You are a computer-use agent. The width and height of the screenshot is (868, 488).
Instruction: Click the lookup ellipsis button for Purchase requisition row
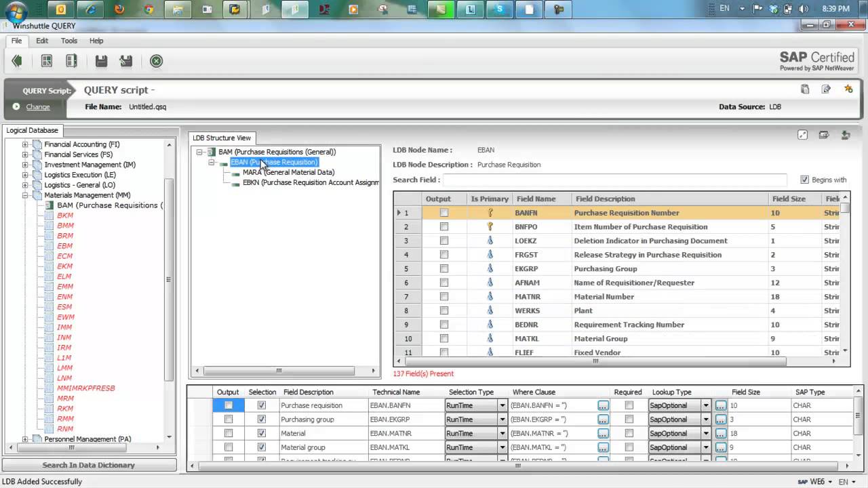(x=721, y=405)
